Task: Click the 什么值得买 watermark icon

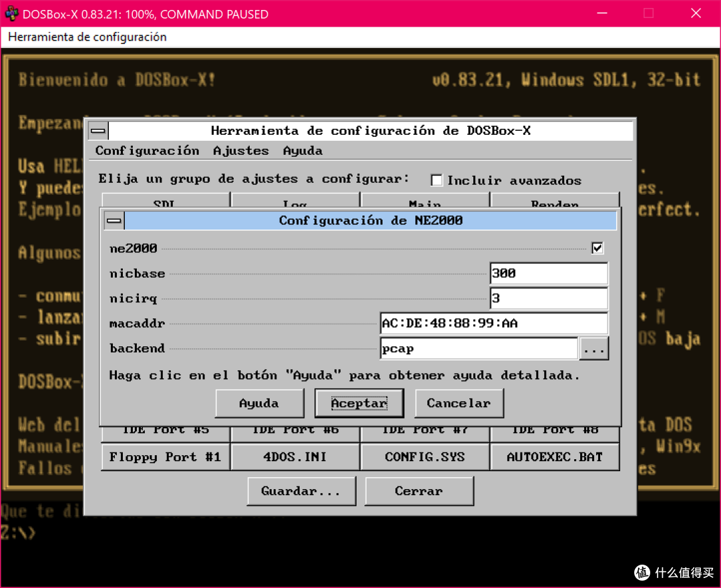Action: pos(642,573)
